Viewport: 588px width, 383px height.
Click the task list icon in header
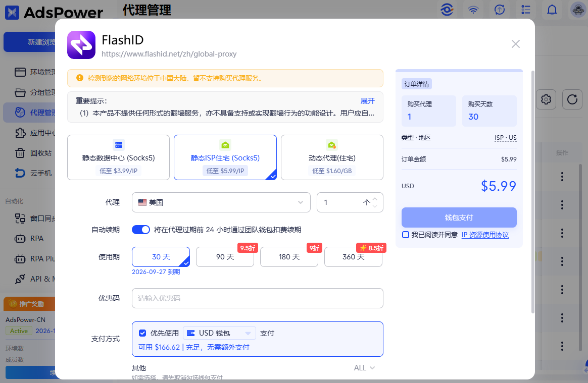pyautogui.click(x=526, y=10)
